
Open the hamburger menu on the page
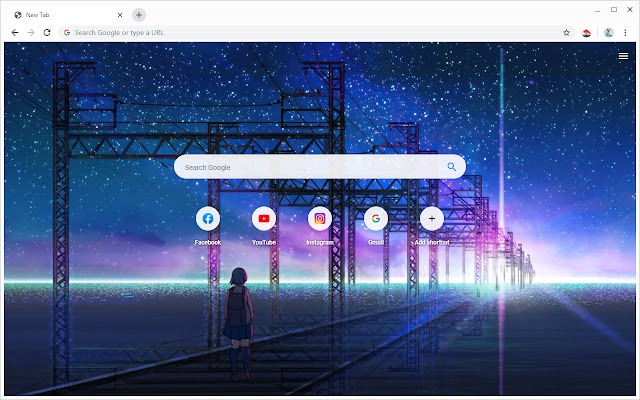[623, 56]
